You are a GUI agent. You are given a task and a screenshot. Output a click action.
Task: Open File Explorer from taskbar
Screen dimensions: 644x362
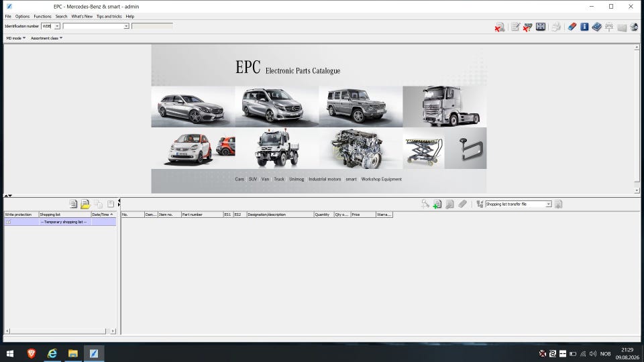click(73, 353)
